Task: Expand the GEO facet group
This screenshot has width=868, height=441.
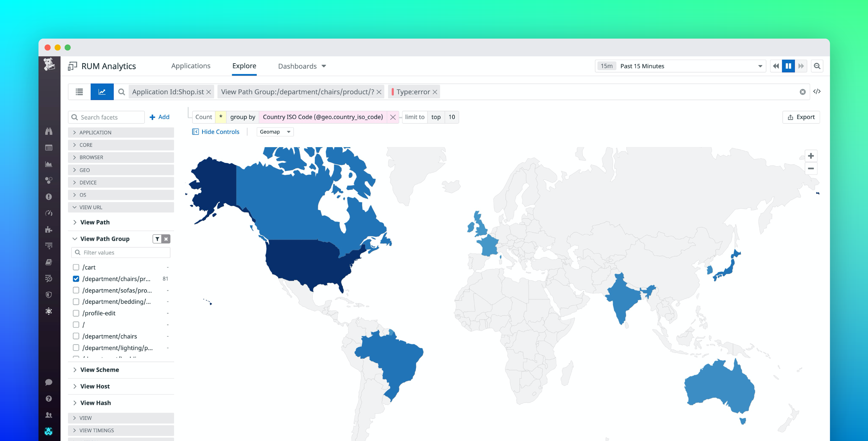Action: (x=85, y=170)
